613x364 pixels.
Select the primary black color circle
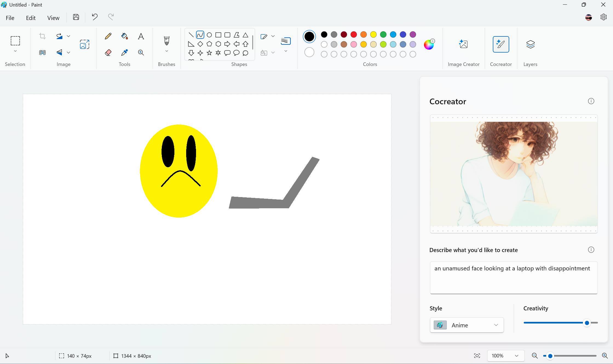(x=309, y=36)
